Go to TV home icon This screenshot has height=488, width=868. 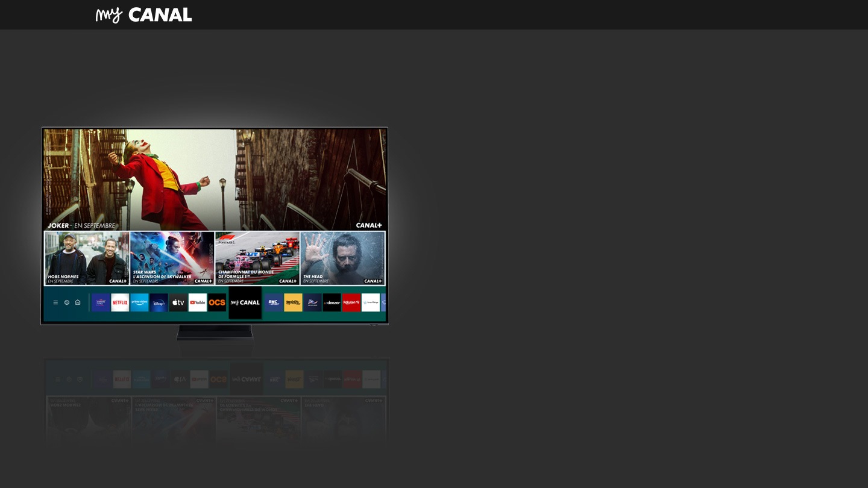[x=78, y=302]
